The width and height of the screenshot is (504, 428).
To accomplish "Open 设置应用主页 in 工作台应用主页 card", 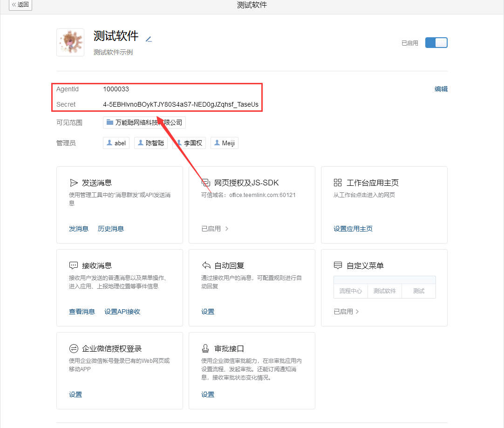I will (x=353, y=228).
